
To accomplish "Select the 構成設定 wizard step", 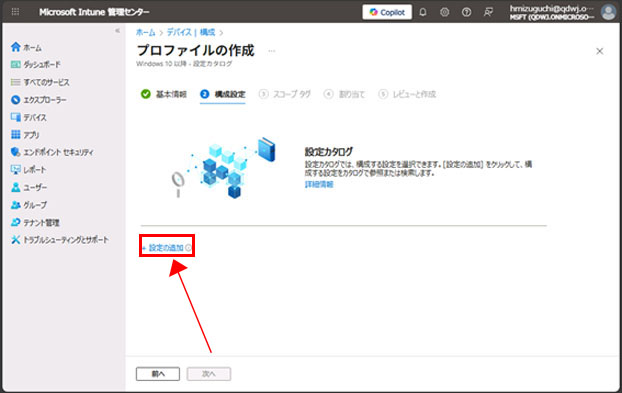I will pyautogui.click(x=223, y=94).
